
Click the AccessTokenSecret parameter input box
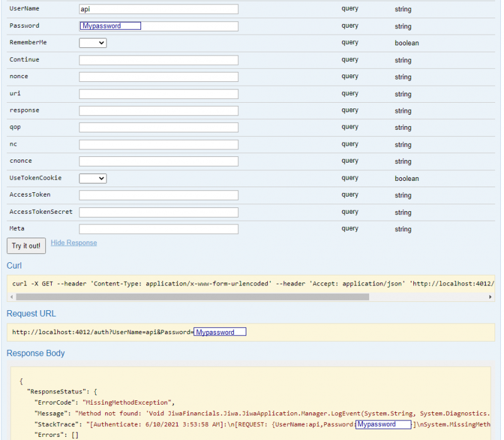tap(157, 212)
